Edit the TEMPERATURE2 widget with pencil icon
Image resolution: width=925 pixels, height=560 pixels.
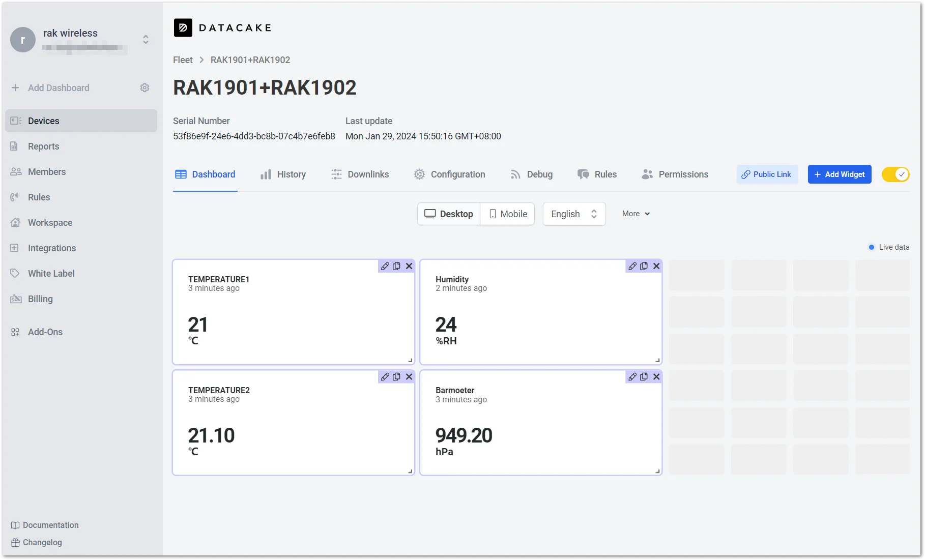point(385,377)
